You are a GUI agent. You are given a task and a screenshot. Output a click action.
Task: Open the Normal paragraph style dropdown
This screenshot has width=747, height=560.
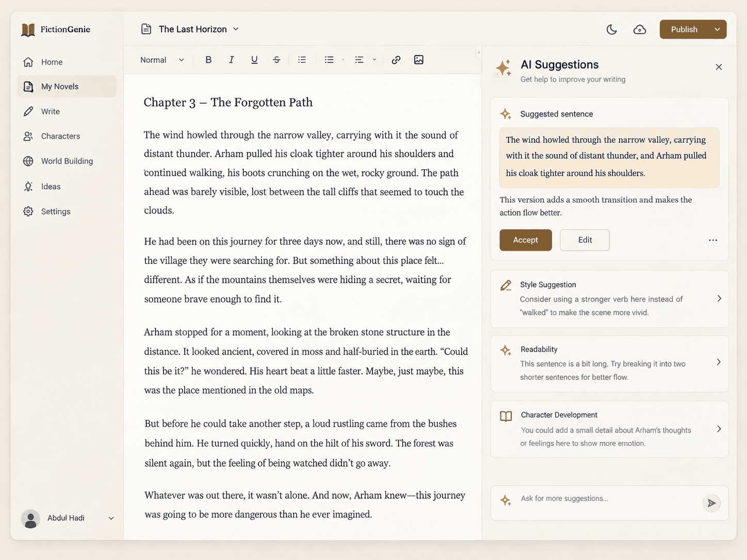click(x=162, y=60)
